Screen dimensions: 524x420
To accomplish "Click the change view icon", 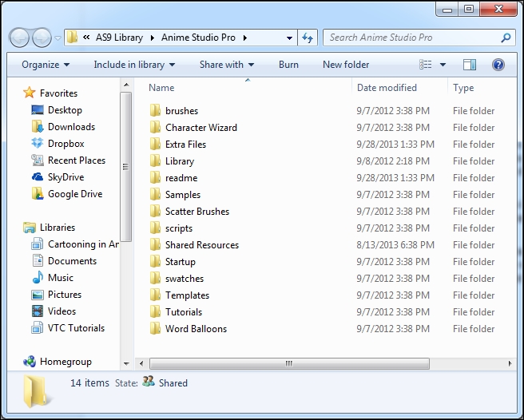I will click(426, 65).
